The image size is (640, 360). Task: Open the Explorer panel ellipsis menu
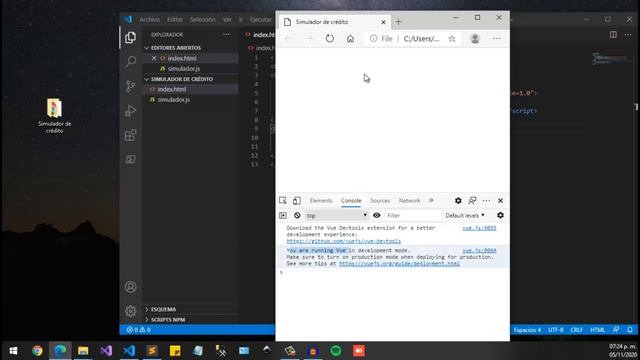pos(227,35)
